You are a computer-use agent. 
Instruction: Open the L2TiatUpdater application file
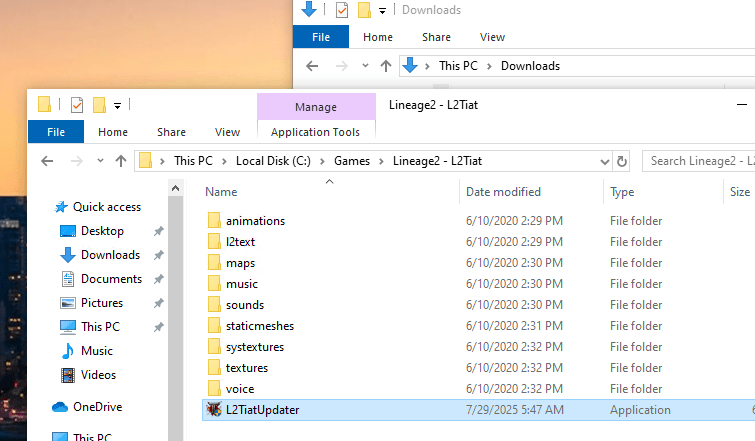pos(262,410)
